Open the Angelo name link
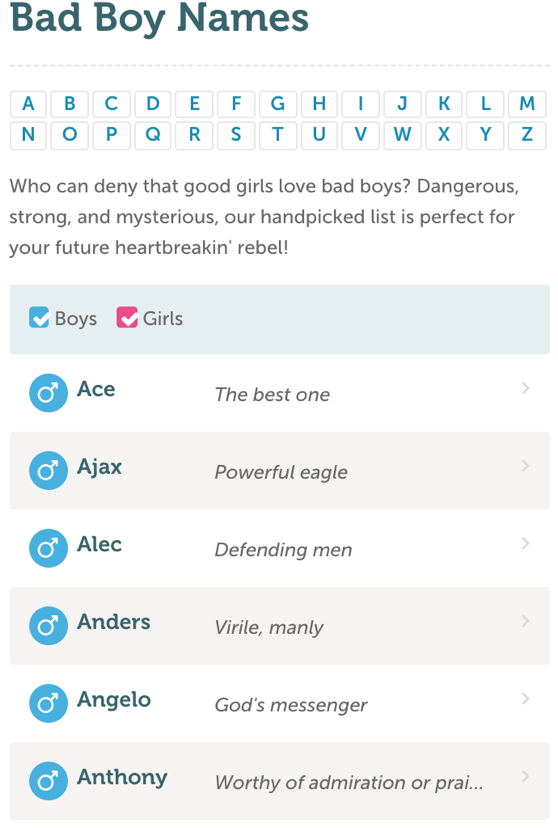Image resolution: width=558 pixels, height=828 pixels. (x=114, y=700)
